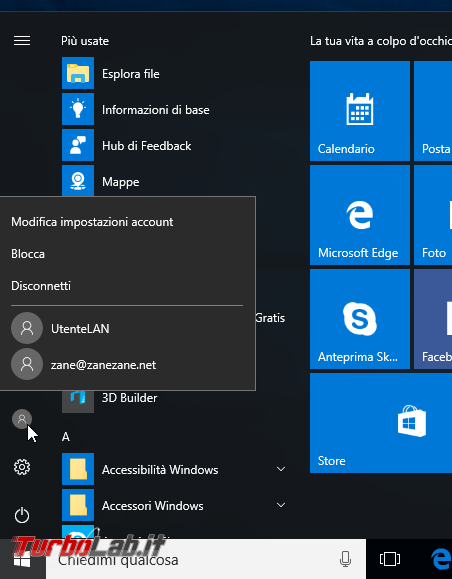Viewport: 452px width, 579px height.
Task: Switch to zane@zanezane.net account
Action: (x=127, y=364)
